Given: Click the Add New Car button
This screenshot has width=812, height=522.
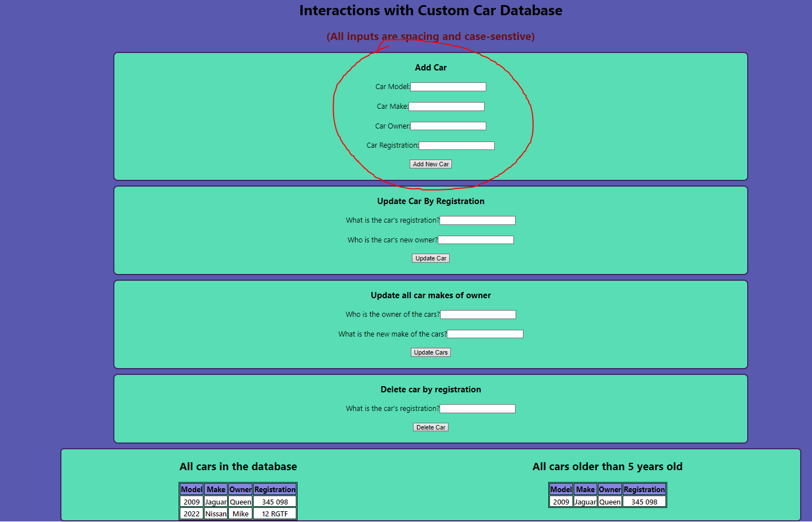Looking at the screenshot, I should click(x=431, y=163).
